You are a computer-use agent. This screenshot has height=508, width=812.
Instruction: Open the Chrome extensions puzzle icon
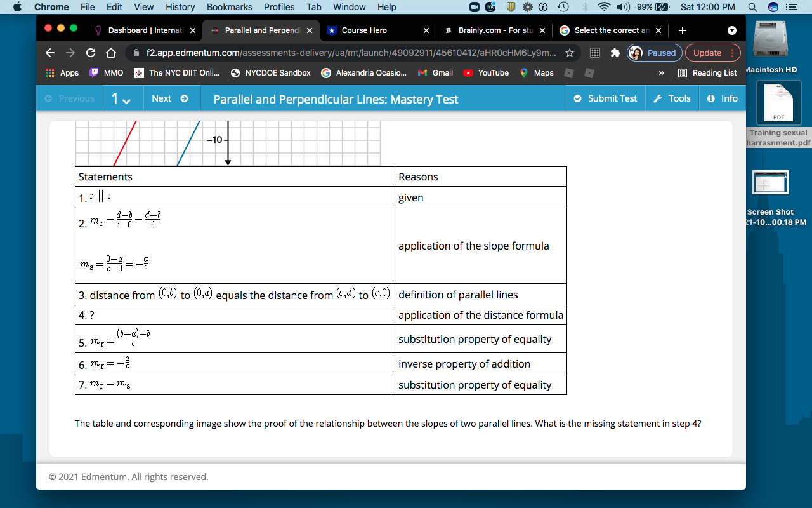615,53
